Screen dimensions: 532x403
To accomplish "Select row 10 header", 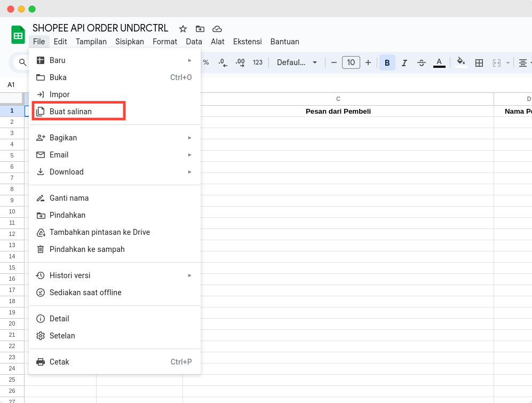I will pos(12,211).
